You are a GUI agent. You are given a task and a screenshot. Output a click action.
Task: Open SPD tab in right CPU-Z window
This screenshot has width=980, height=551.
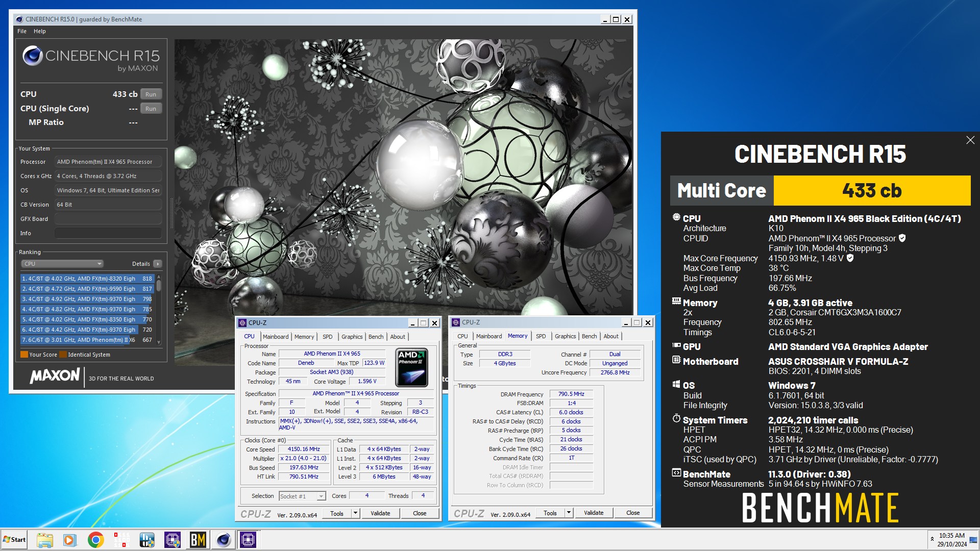[541, 336]
